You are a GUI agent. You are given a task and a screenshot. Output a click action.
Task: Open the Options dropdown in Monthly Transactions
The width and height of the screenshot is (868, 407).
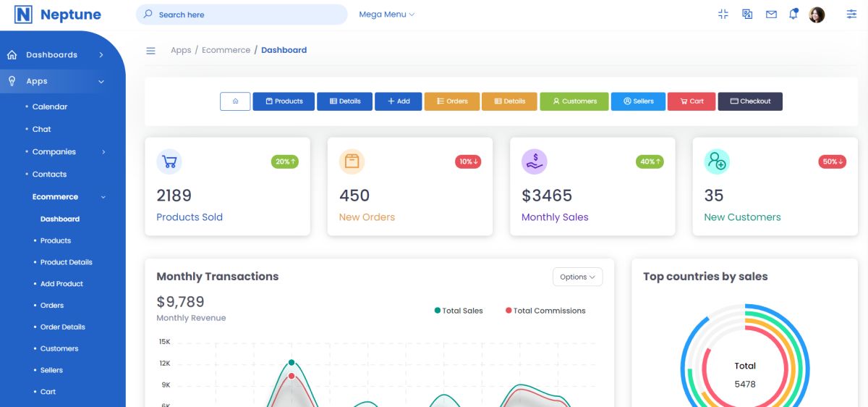point(577,277)
